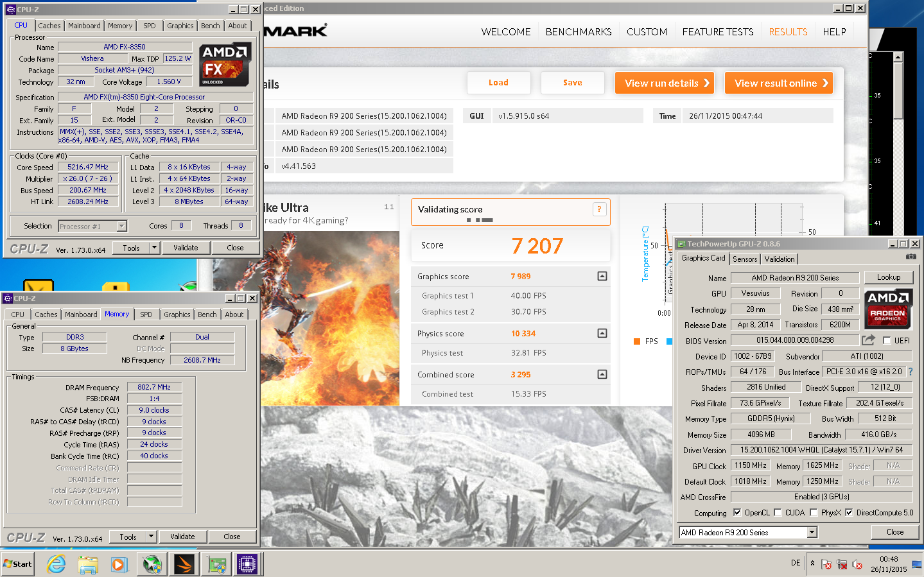Click the Tools button in top CPU-Z window

(x=131, y=248)
